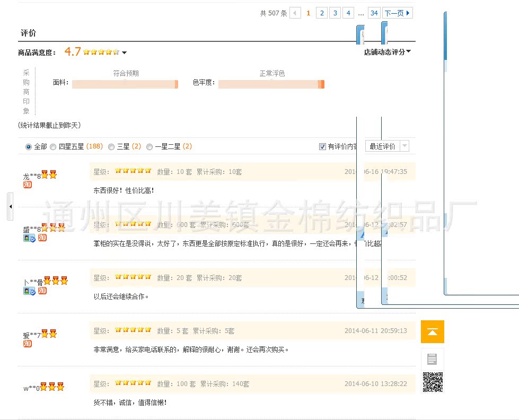Jump to review page 34
Screen dimensions: 519x420
point(374,13)
